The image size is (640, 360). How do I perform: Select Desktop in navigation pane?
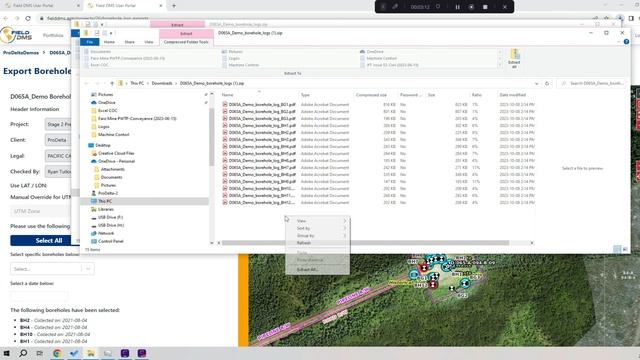pos(102,145)
